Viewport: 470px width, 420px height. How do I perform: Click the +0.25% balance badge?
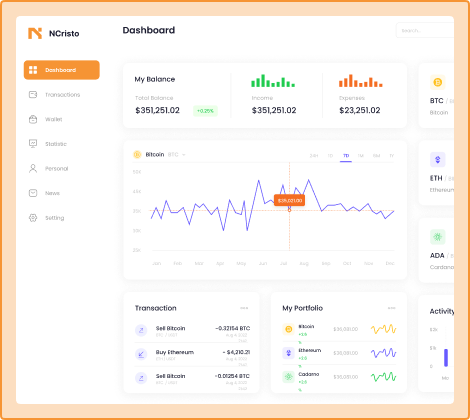coord(205,111)
